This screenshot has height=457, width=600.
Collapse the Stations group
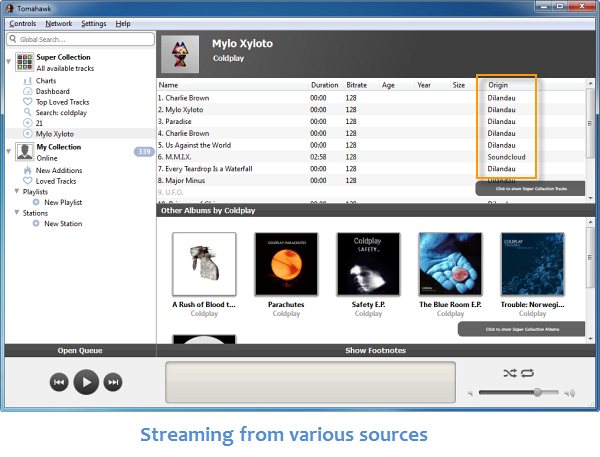(17, 212)
